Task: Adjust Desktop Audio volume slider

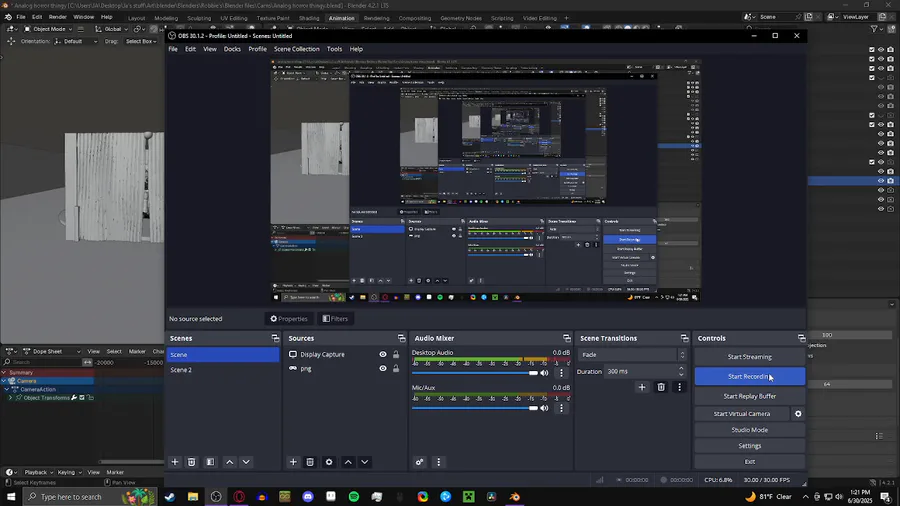Action: [475, 373]
